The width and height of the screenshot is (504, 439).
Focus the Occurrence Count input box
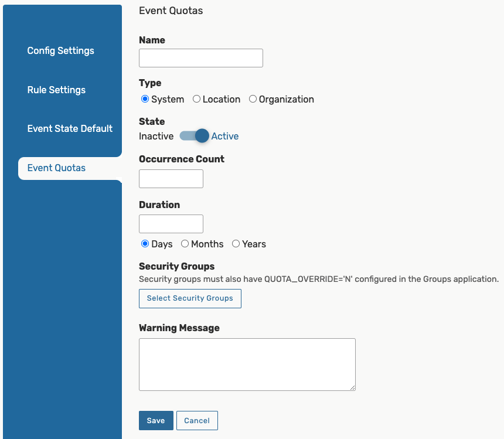tap(171, 179)
